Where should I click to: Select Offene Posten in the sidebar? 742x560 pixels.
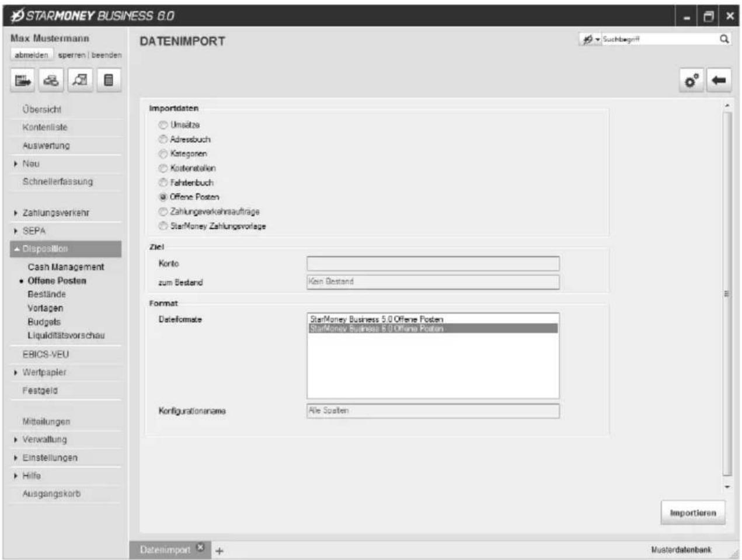(x=57, y=281)
